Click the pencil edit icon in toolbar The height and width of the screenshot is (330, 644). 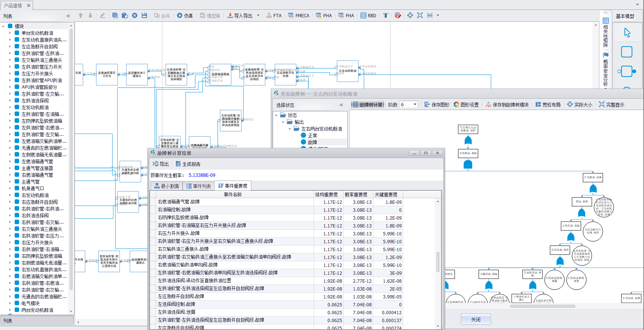tap(103, 15)
